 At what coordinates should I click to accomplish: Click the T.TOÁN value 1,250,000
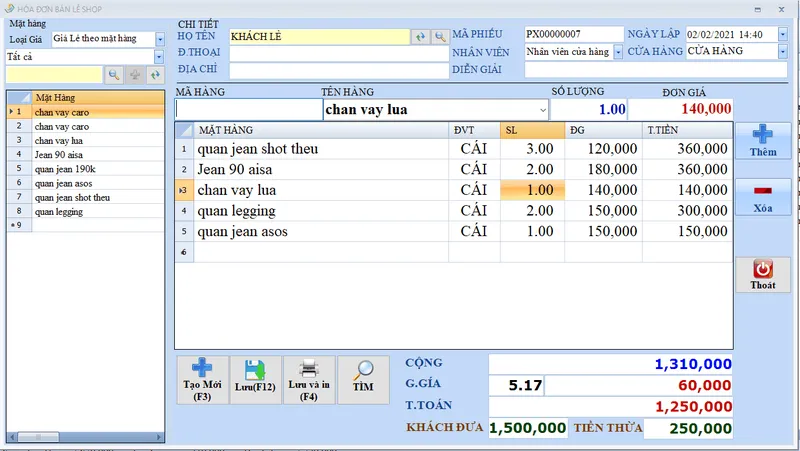pos(611,407)
